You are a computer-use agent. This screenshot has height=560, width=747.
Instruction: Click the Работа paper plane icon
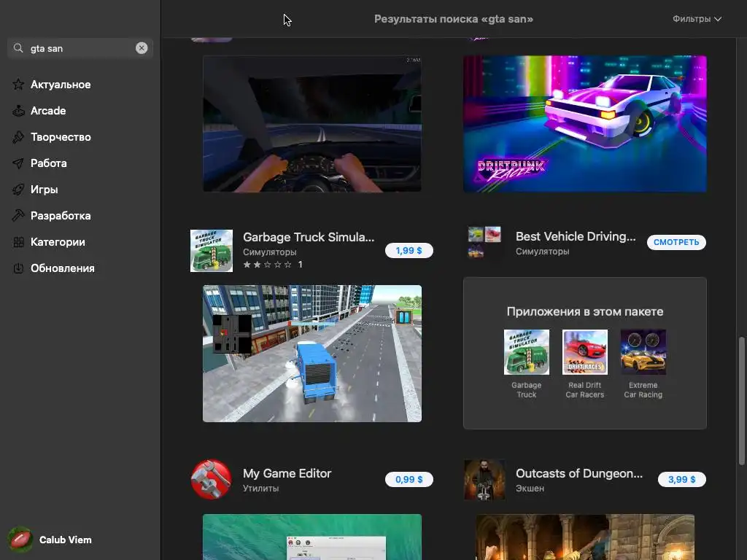pyautogui.click(x=18, y=163)
